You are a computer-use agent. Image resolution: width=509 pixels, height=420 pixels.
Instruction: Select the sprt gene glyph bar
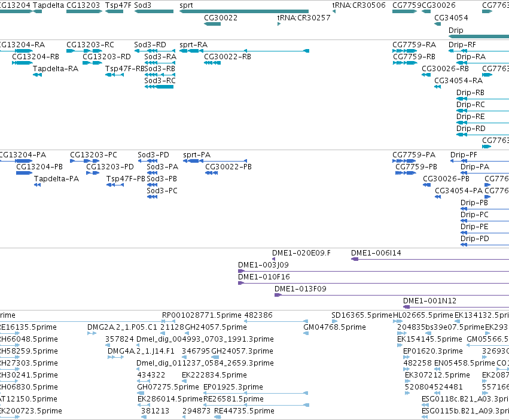[244, 11]
